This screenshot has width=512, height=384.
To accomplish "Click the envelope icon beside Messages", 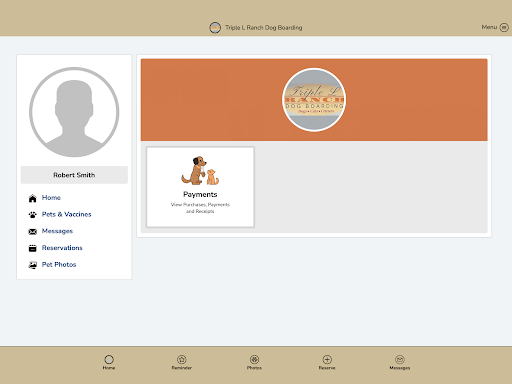I will (x=32, y=232).
